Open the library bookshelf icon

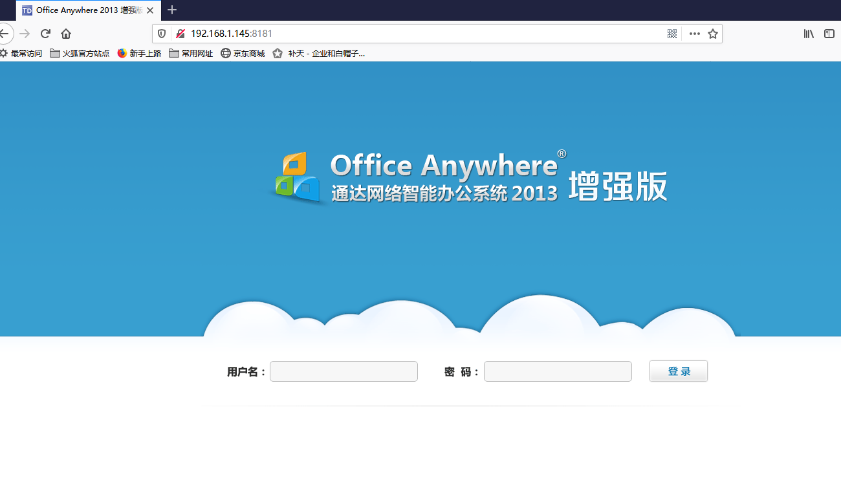[809, 34]
